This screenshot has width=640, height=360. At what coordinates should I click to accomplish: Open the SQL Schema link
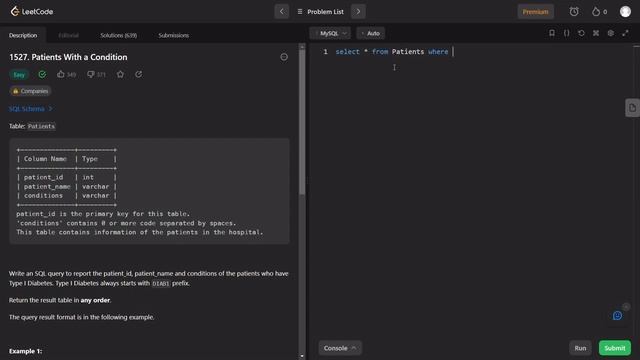[31, 109]
